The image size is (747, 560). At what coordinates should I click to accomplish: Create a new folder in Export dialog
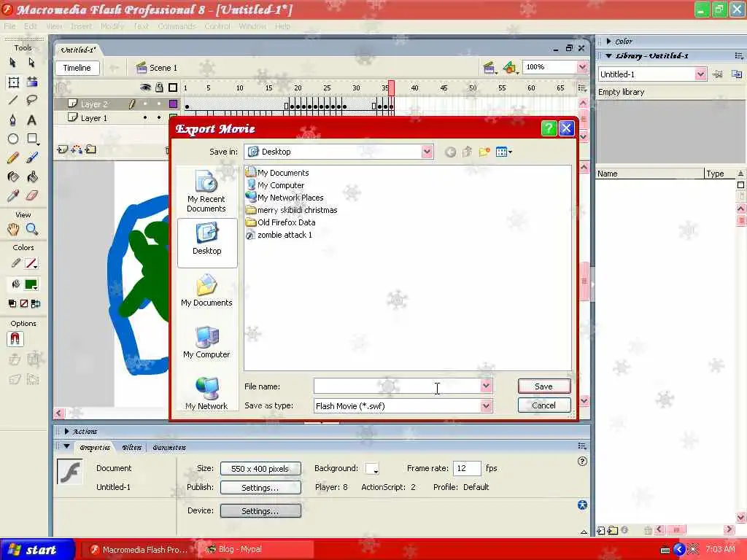click(x=484, y=152)
